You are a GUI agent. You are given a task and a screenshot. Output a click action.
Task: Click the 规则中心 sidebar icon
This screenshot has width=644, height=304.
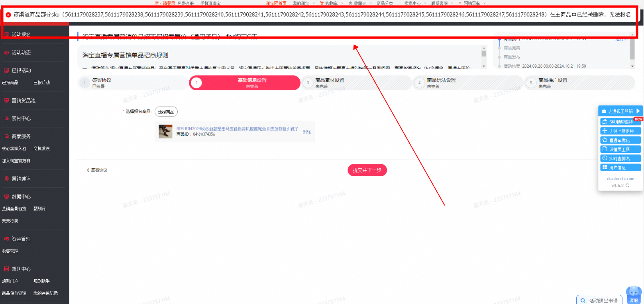click(x=6, y=269)
